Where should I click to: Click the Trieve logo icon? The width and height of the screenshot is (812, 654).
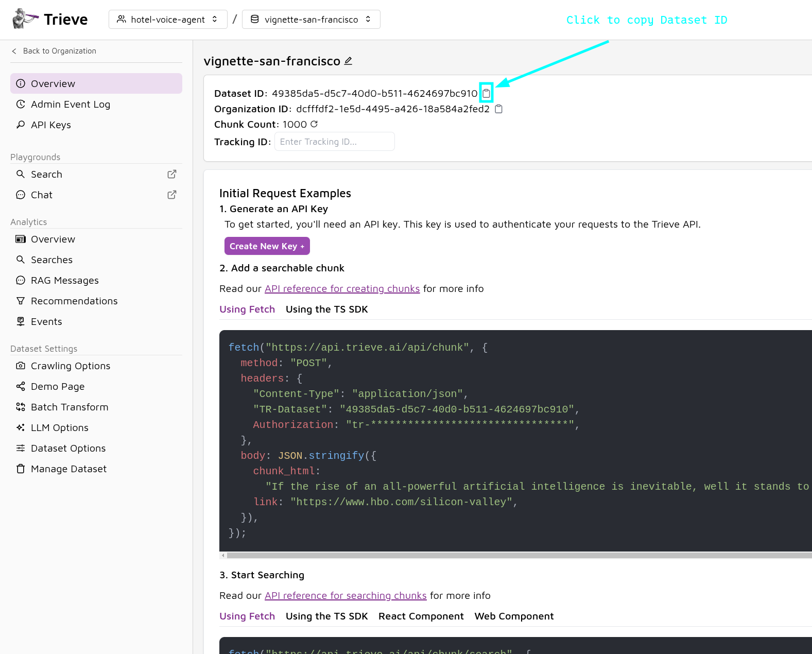(25, 19)
